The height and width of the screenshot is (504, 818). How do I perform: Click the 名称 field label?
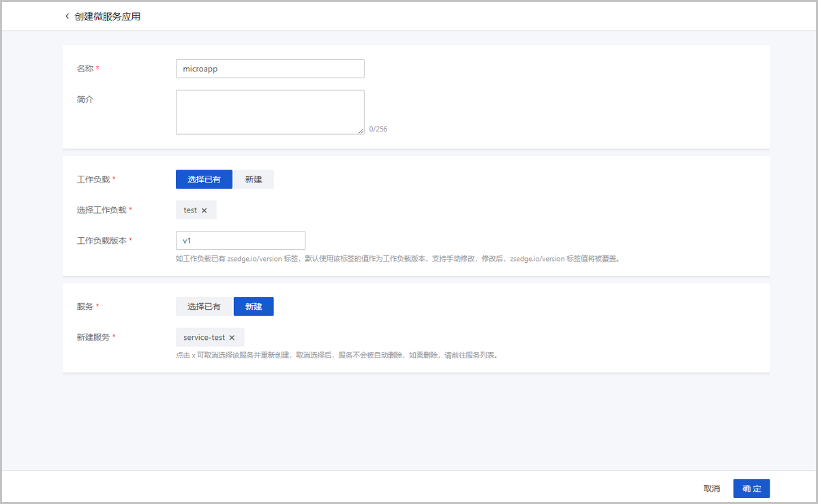tap(85, 69)
